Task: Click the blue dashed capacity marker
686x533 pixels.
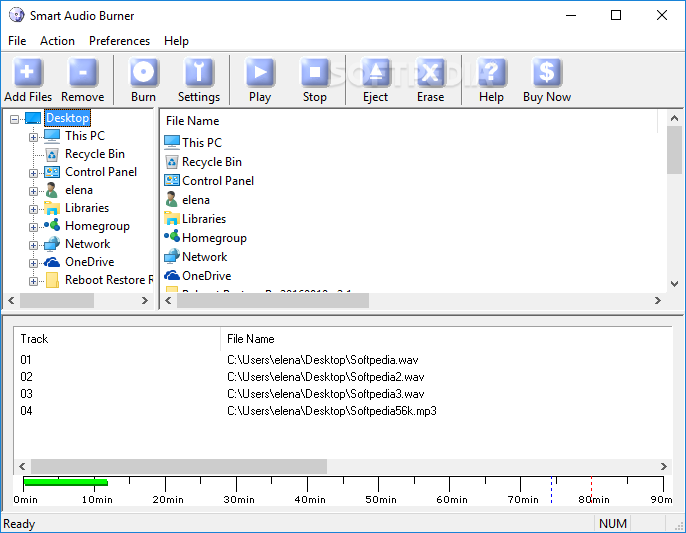Action: pyautogui.click(x=551, y=490)
